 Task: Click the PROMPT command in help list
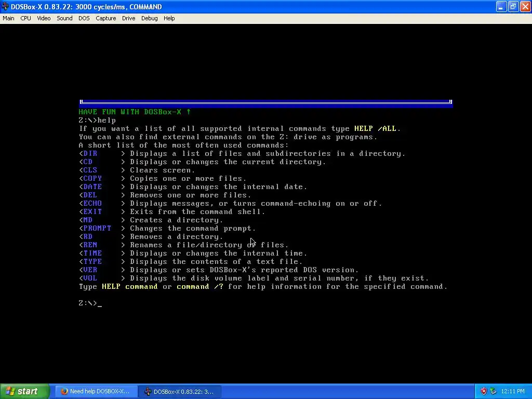[97, 229]
